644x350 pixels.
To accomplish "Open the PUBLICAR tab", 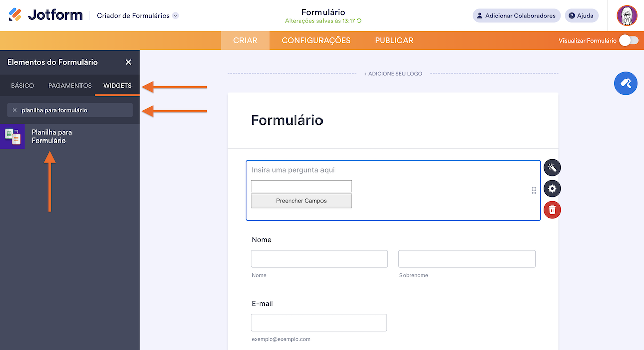I will [x=394, y=40].
